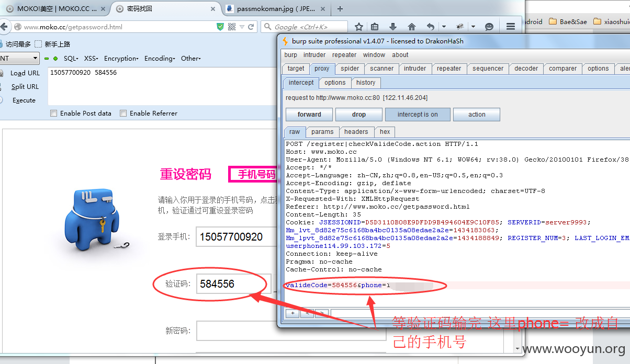Screen dimensions: 630x364
Task: Open the proxy history sub-tab
Action: pos(366,83)
